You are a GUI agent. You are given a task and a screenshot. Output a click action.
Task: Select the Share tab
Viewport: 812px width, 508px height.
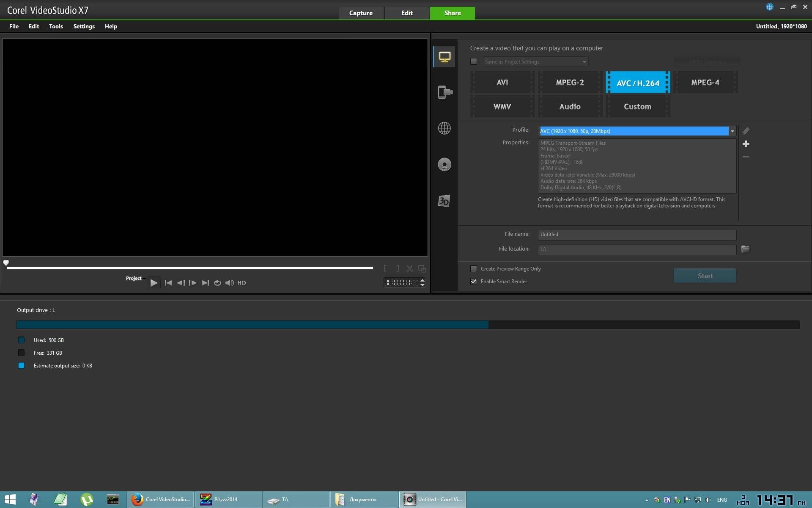[x=453, y=13]
